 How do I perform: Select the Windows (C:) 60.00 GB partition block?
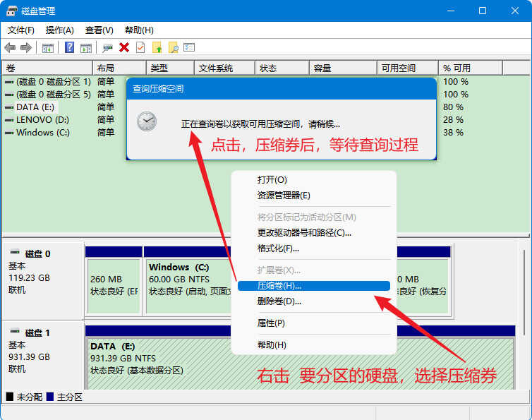188,286
